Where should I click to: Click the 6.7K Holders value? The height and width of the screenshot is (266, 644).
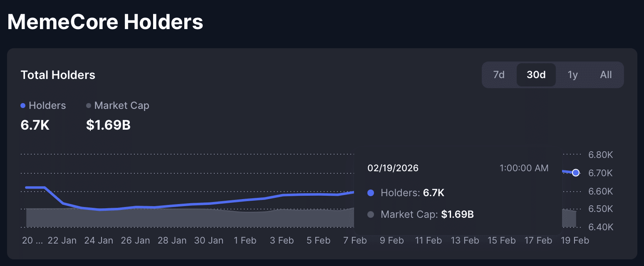tap(35, 125)
